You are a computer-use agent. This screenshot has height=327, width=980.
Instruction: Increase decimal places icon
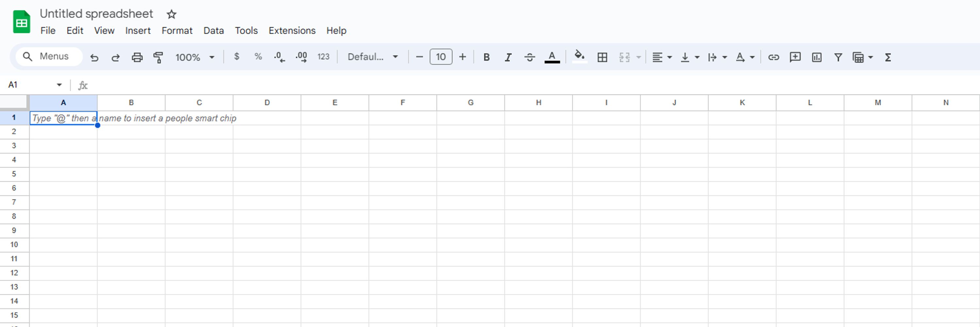pos(301,57)
